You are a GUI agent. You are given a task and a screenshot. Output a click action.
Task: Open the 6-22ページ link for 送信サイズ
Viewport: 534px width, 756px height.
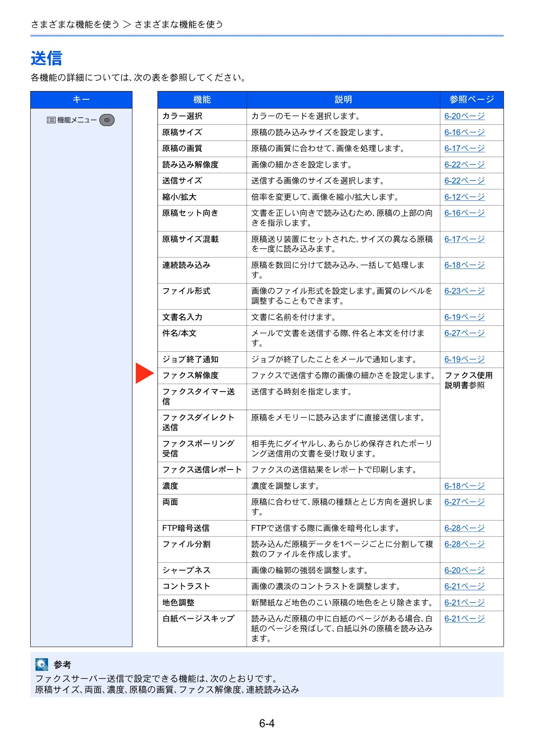click(465, 181)
